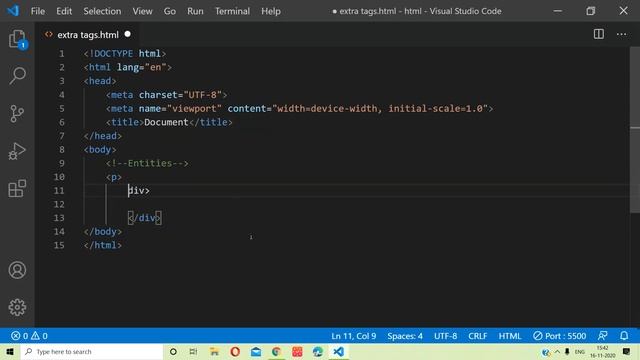
Task: Open the View menu
Action: coord(142,11)
